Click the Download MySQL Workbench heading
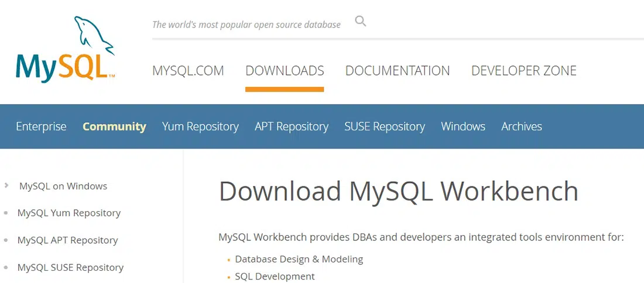This screenshot has height=283, width=644. click(399, 191)
